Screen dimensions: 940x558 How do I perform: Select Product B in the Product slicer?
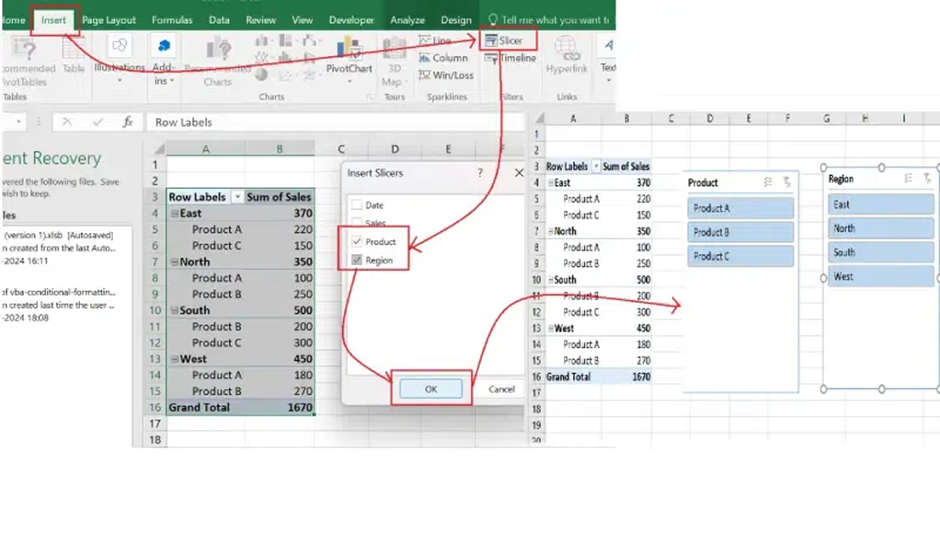pyautogui.click(x=741, y=232)
